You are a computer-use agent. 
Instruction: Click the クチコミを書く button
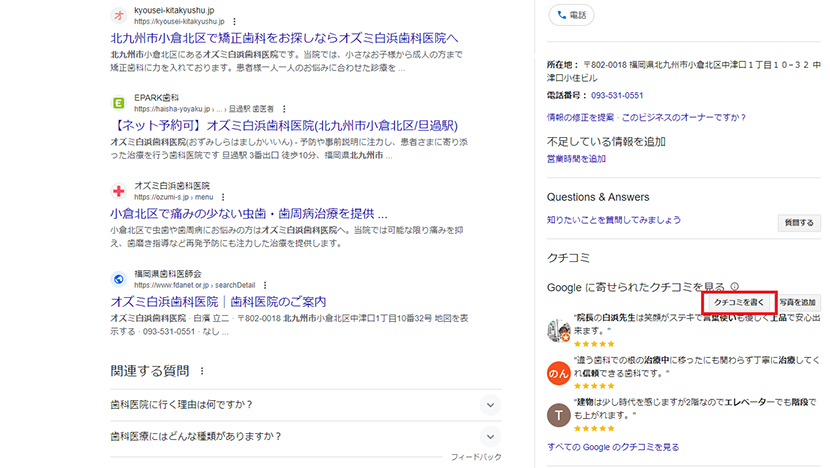coord(739,302)
